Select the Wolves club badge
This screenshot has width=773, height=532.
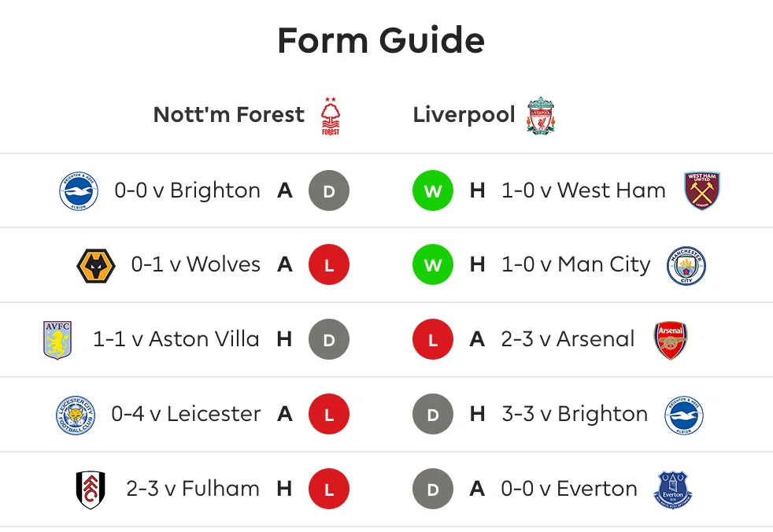[96, 266]
